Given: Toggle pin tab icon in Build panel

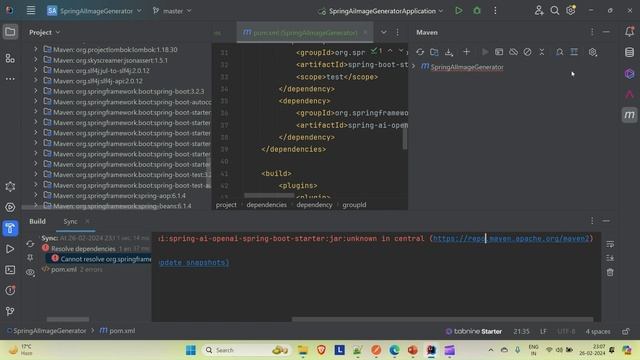Looking at the screenshot, I should coord(30,258).
